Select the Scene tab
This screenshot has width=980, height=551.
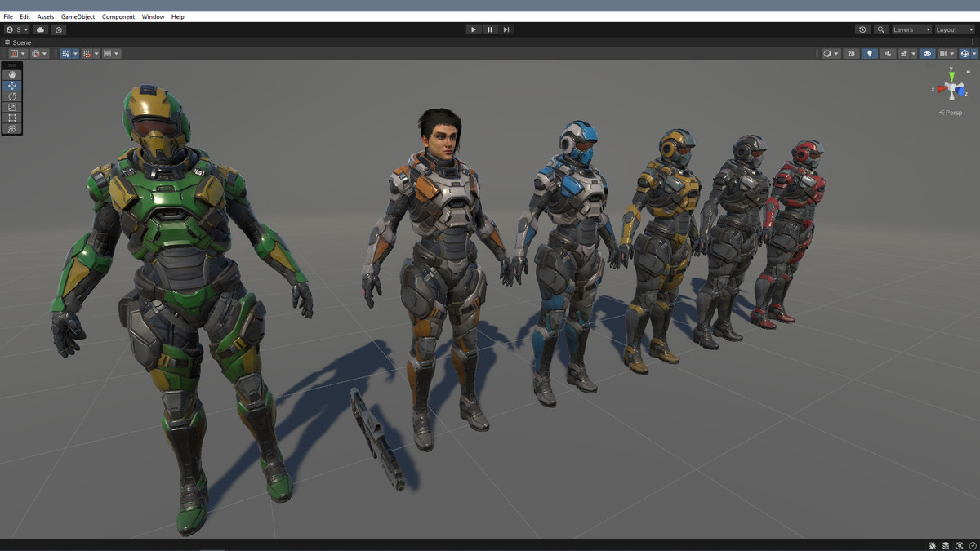click(18, 42)
